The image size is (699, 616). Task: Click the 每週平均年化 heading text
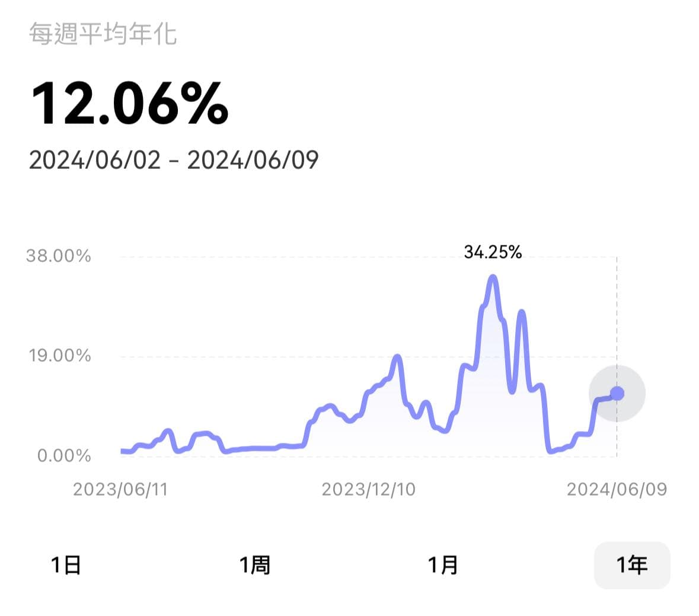pyautogui.click(x=103, y=34)
